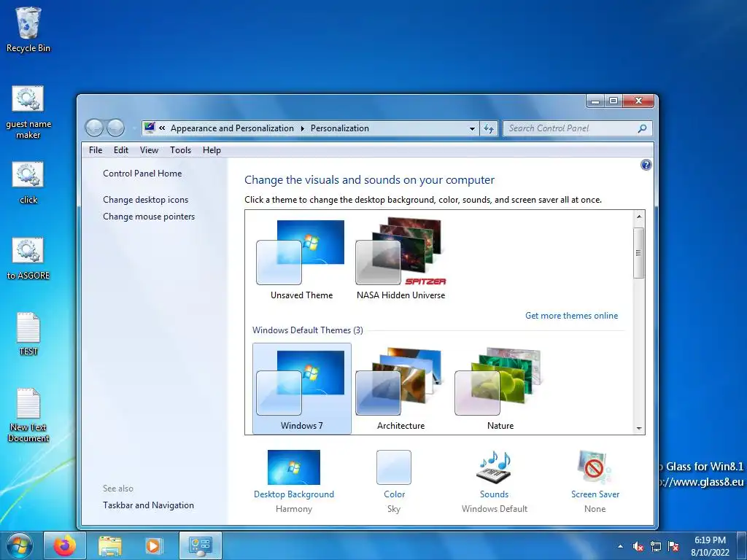Open the Help menu
The width and height of the screenshot is (747, 560).
(212, 150)
